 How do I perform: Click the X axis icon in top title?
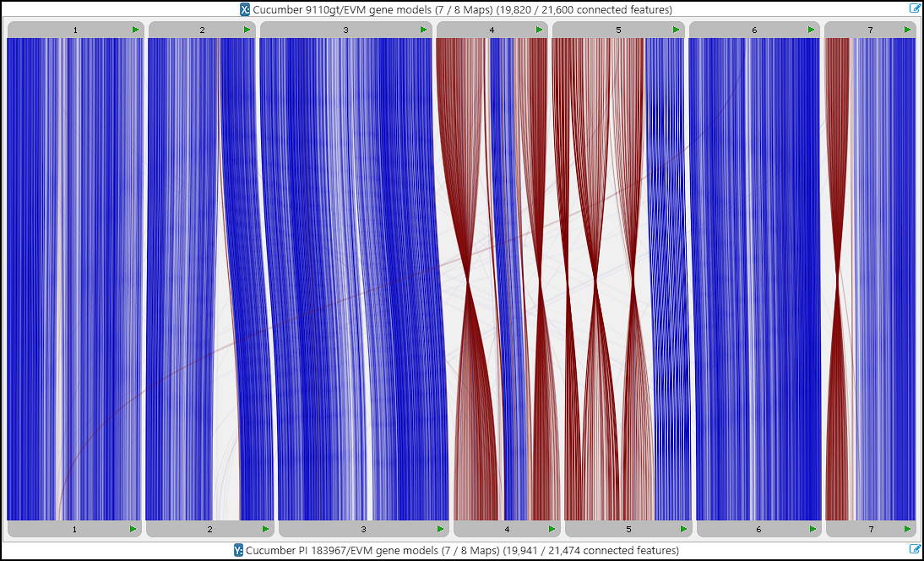click(x=245, y=9)
